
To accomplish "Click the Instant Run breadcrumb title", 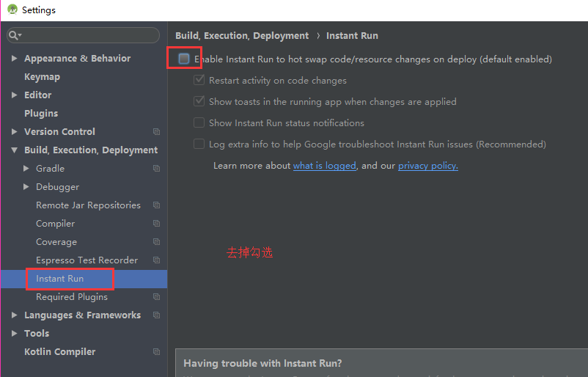I will [x=352, y=36].
